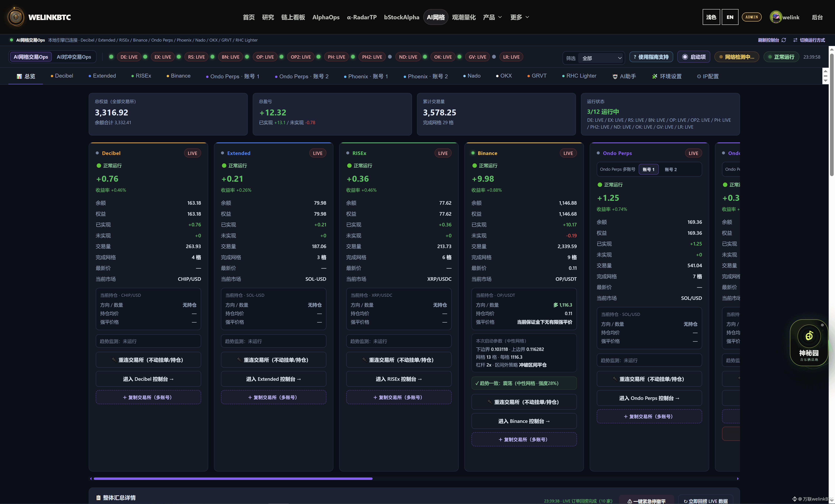Click the switch run mode arrows icon
This screenshot has height=504, width=835.
pyautogui.click(x=795, y=40)
